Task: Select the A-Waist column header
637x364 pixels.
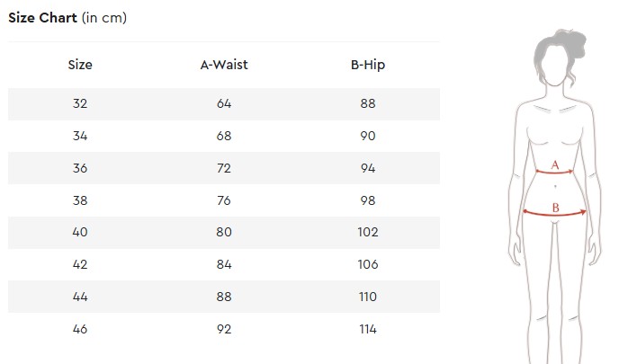Action: click(224, 65)
